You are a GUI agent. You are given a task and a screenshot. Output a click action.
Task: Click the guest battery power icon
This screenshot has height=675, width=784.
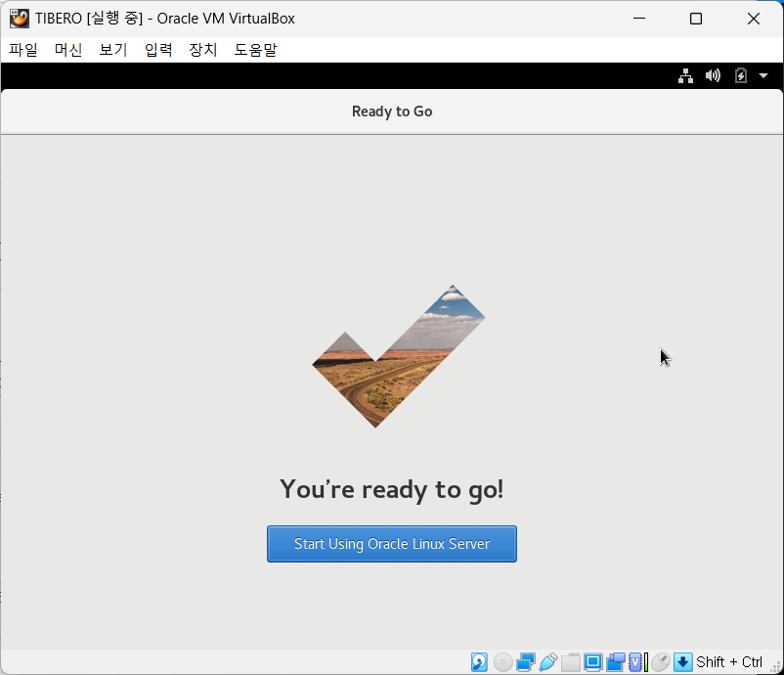coord(741,75)
